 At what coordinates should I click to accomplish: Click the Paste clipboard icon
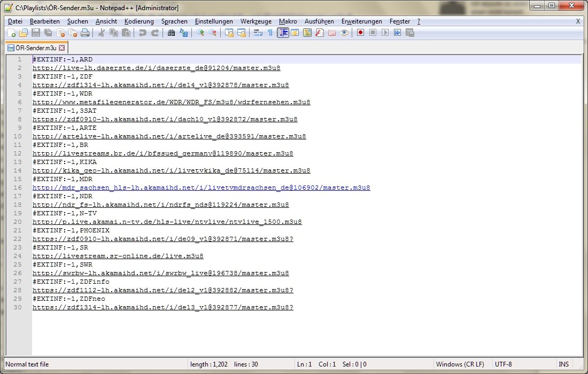click(126, 33)
